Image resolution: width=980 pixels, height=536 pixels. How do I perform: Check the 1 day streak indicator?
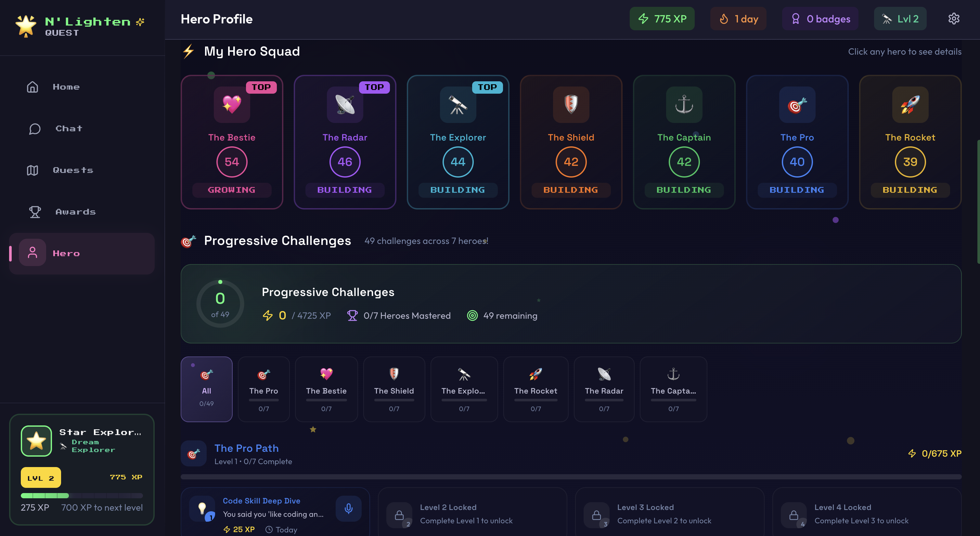pyautogui.click(x=738, y=18)
